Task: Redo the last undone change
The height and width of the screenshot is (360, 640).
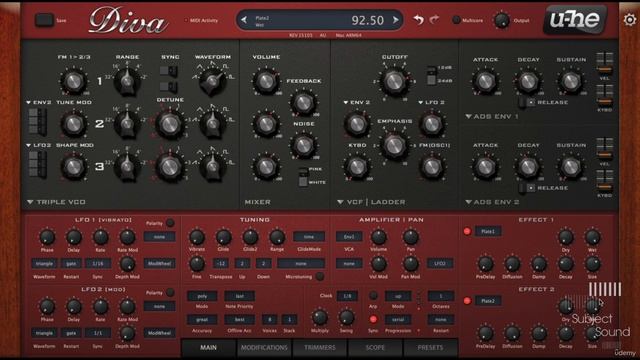Action: tap(434, 20)
